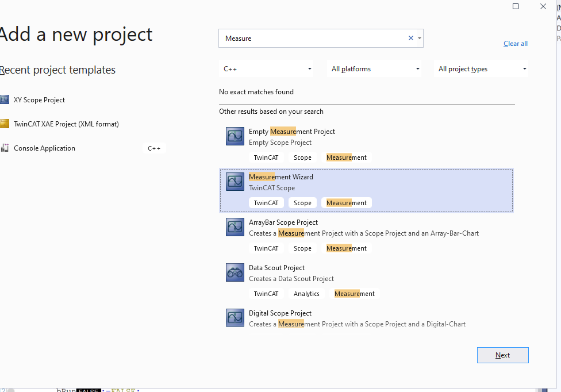This screenshot has width=561, height=392.
Task: Select the Data Scout Project template
Action: [366, 281]
